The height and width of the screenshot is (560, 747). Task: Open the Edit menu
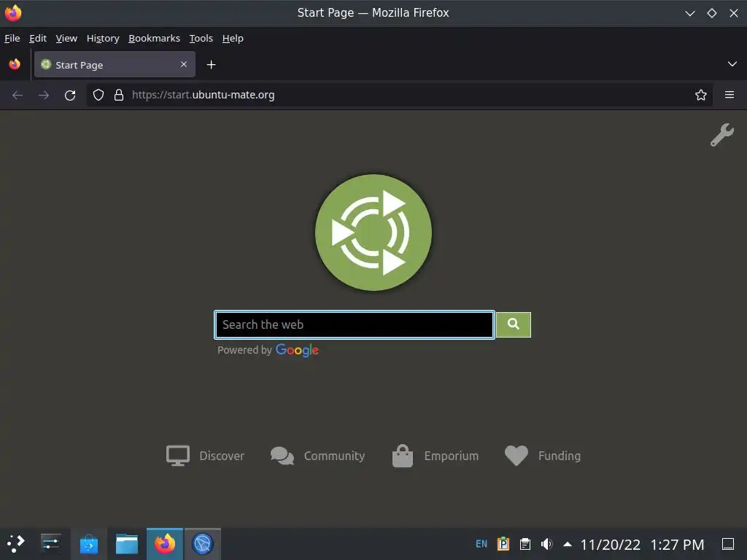pos(38,39)
